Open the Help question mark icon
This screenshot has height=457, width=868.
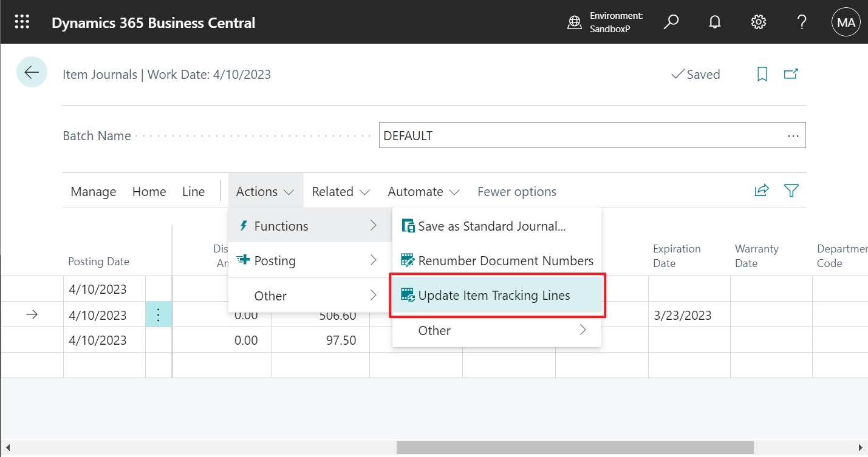(801, 21)
